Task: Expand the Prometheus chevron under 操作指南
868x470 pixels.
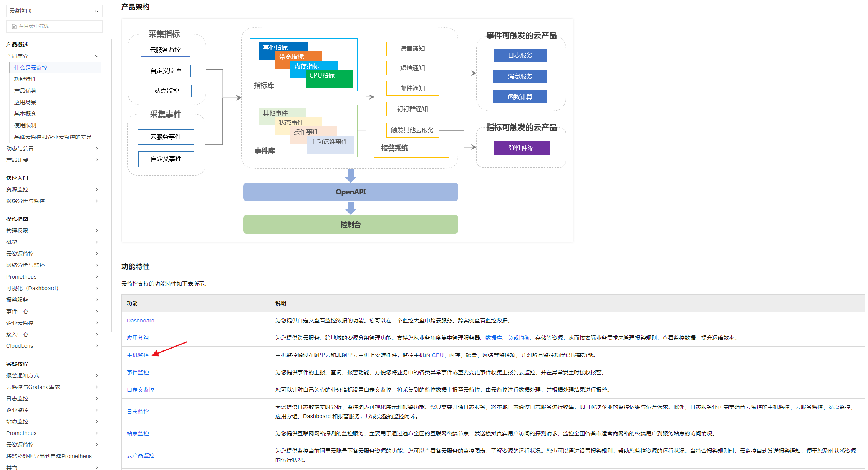Action: point(97,277)
